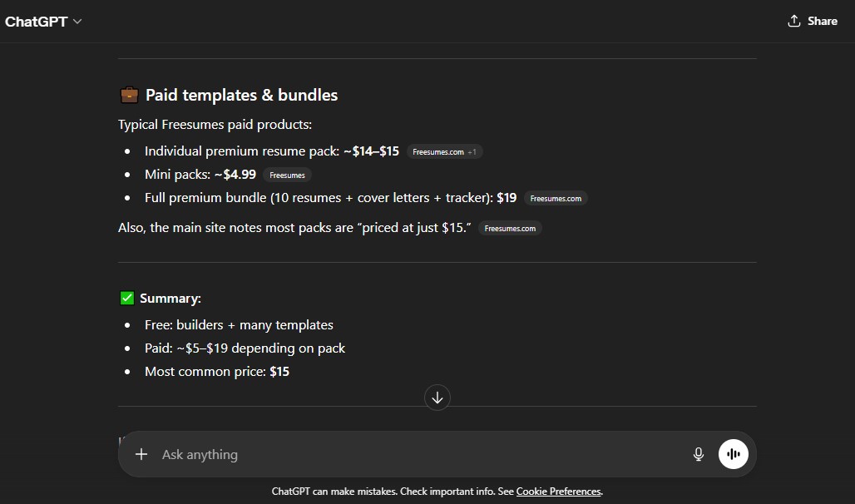Screen dimensions: 855x504
Task: Select the Paid templates & bundles heading
Action: coord(241,94)
